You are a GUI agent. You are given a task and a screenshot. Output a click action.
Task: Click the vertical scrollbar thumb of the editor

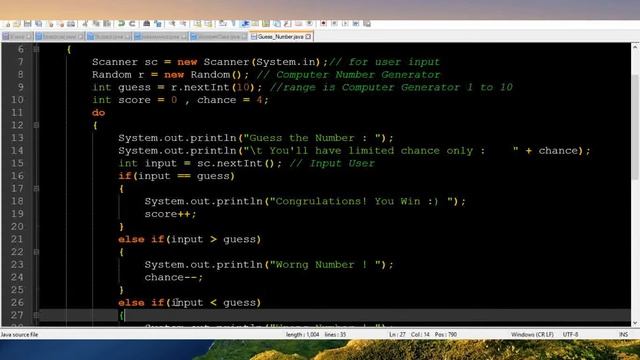635,127
